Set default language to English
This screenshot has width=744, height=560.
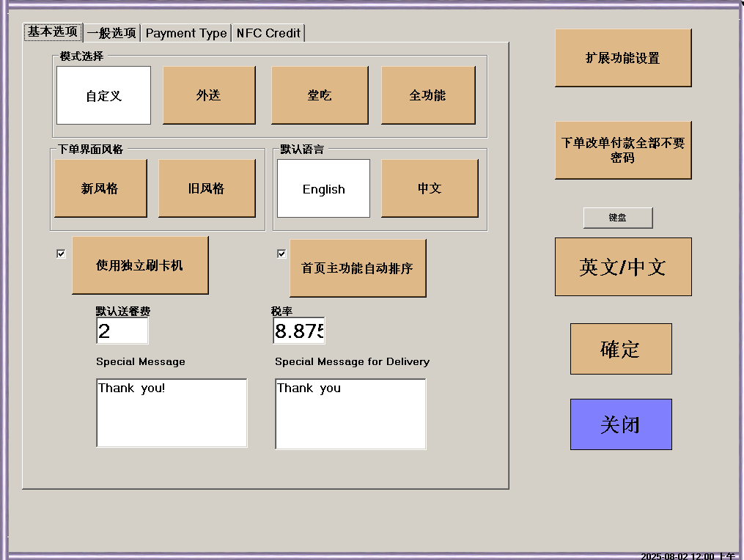[x=323, y=189]
